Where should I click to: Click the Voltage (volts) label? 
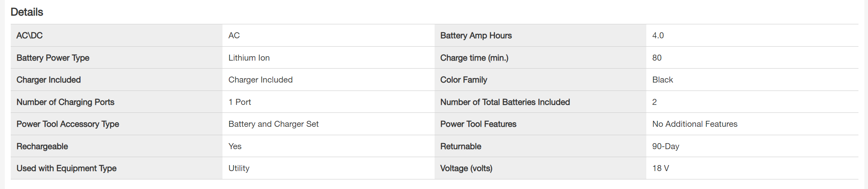(x=466, y=168)
